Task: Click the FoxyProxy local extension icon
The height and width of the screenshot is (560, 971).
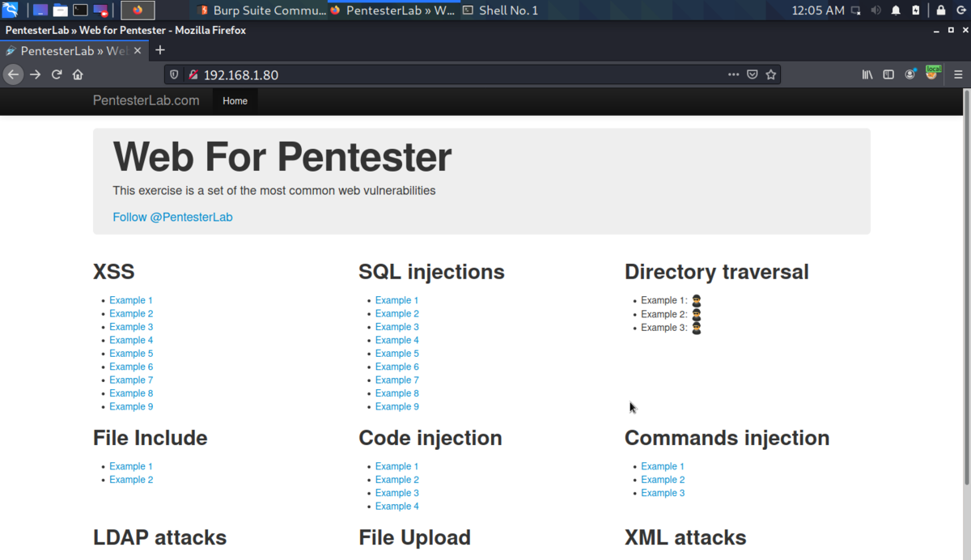Action: [x=933, y=73]
